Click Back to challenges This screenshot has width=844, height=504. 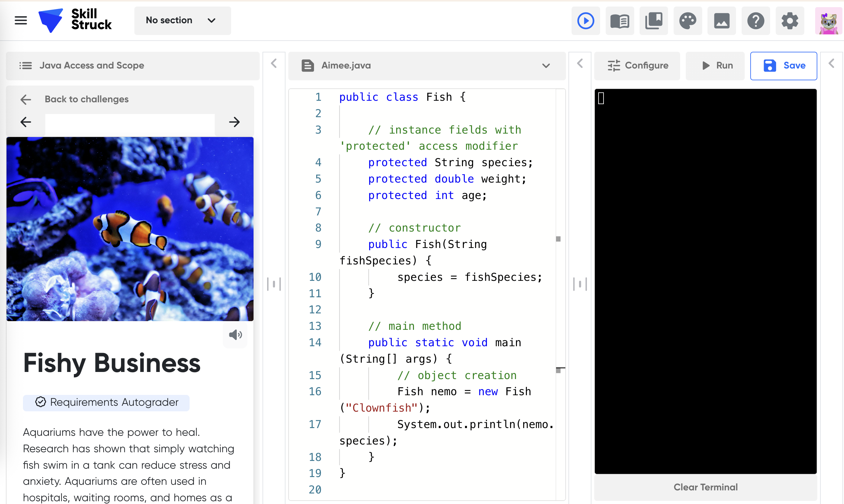(x=86, y=99)
